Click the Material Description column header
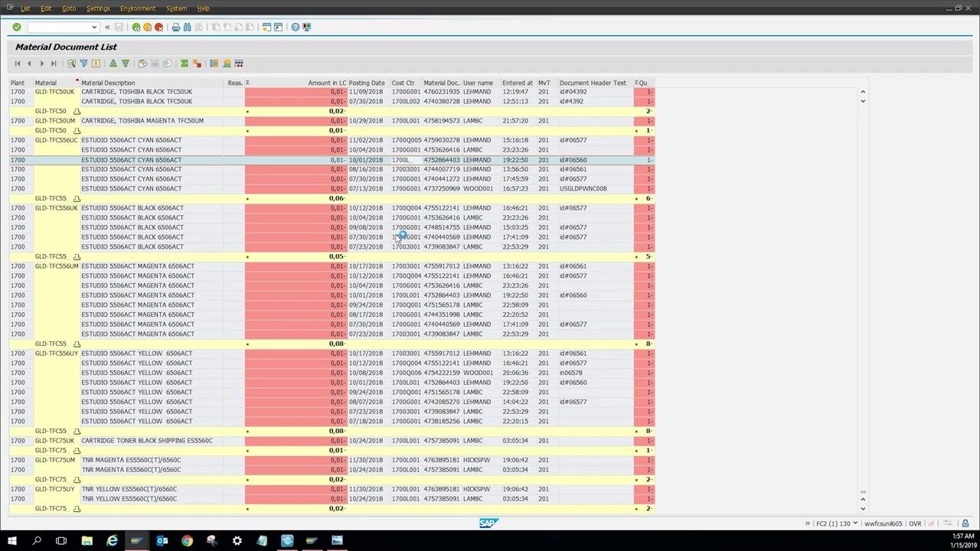 (152, 83)
